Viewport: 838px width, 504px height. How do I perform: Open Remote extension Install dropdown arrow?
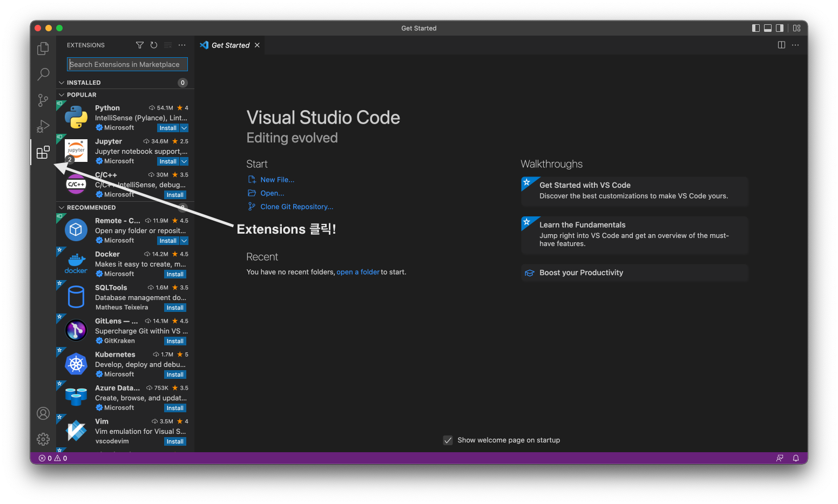[184, 241]
